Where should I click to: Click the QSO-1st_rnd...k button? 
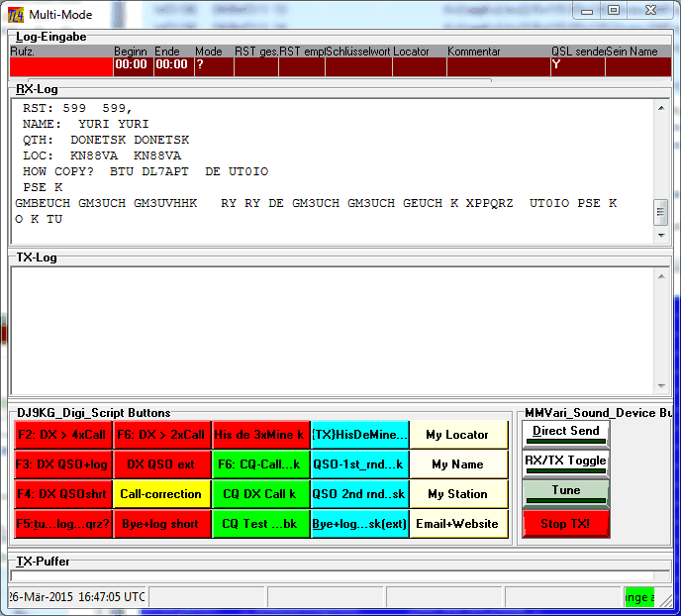point(360,464)
